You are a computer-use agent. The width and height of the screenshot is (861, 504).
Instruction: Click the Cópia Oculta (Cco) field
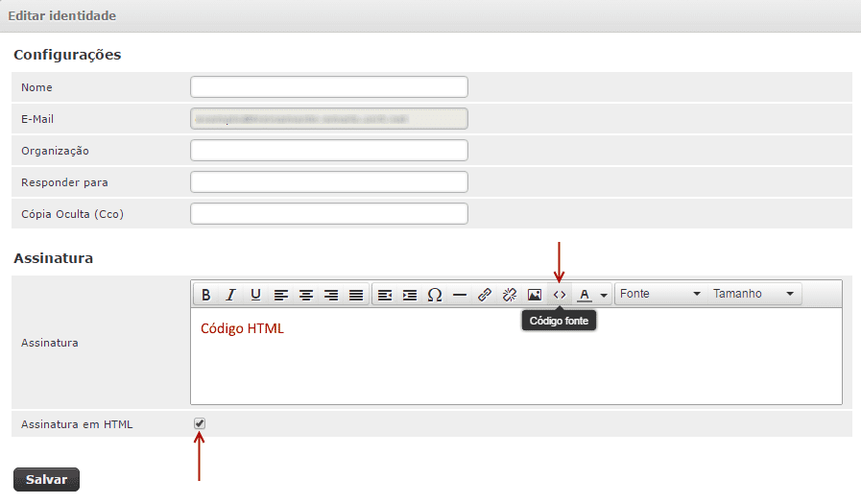pos(328,214)
